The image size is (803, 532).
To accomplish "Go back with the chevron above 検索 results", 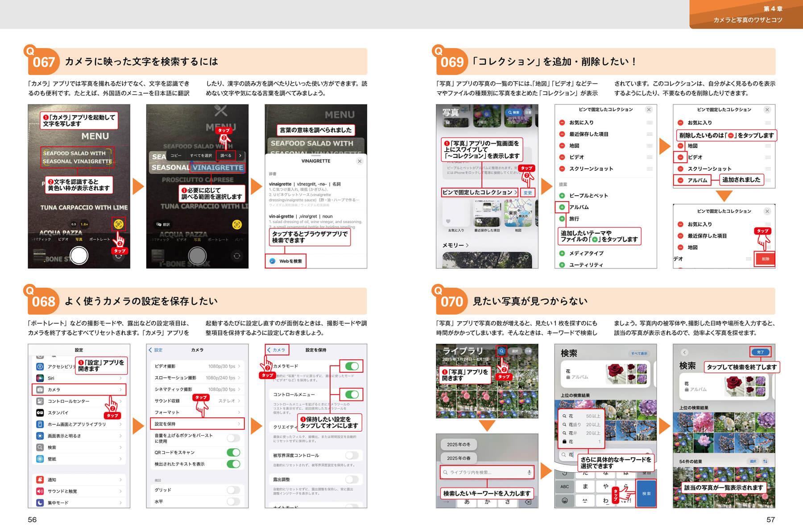I will coord(684,352).
